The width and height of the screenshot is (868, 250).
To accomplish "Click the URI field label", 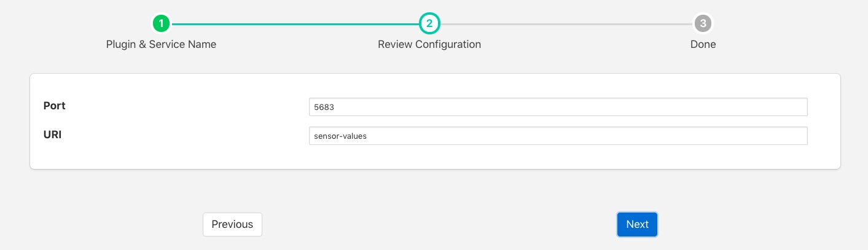I will click(x=52, y=135).
